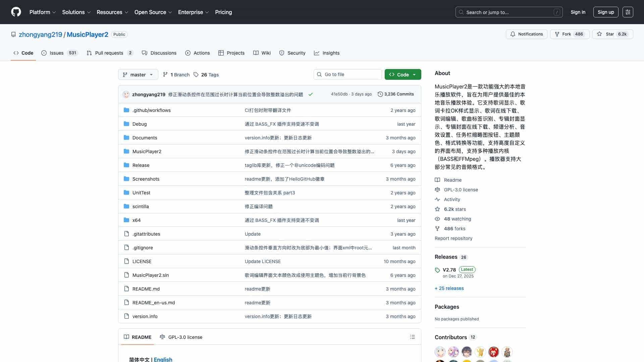Click the repository icon before zhongyang219
The width and height of the screenshot is (644, 362).
click(x=13, y=35)
